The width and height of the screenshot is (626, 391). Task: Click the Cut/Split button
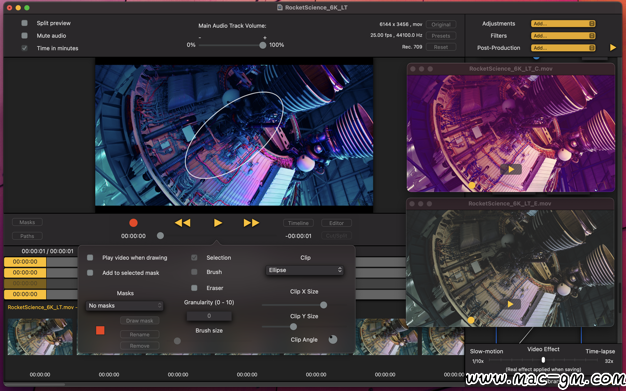(x=336, y=236)
